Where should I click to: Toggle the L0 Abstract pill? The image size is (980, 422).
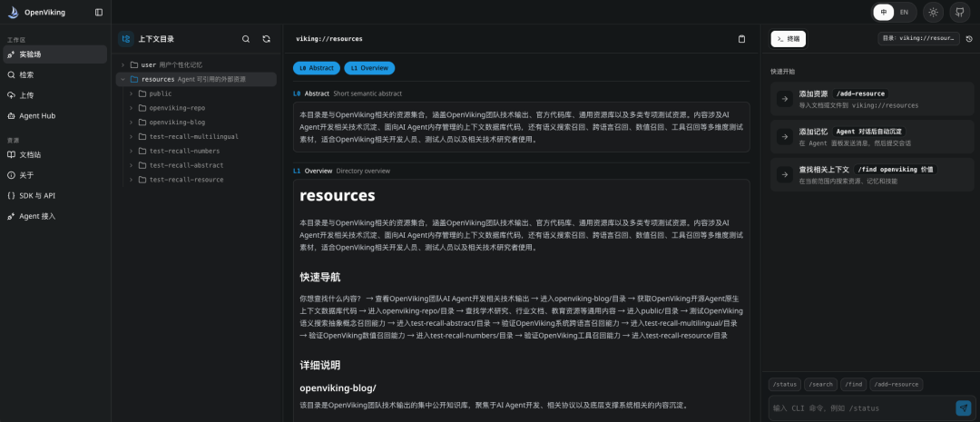[317, 68]
